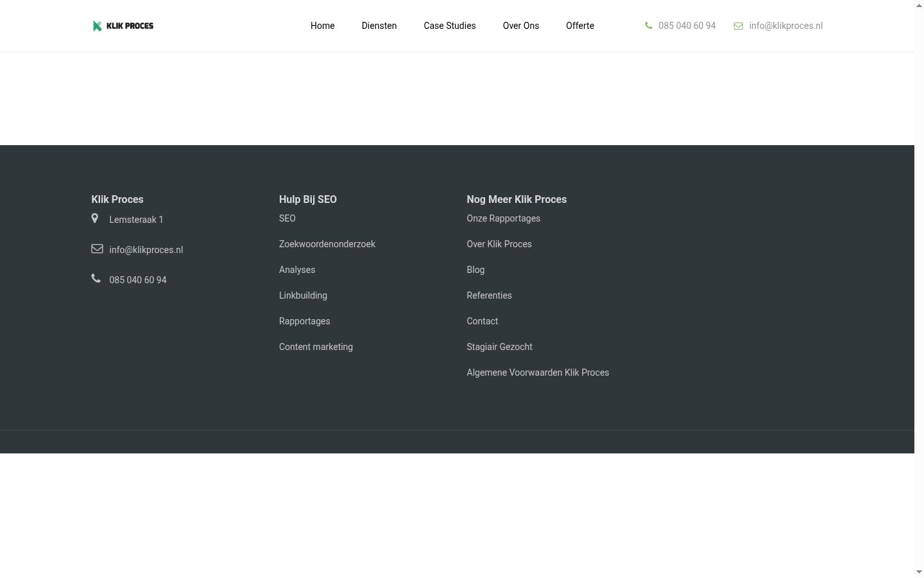Screen dimensions: 924x578
Task: Open the SEO footer link
Action: pos(287,218)
